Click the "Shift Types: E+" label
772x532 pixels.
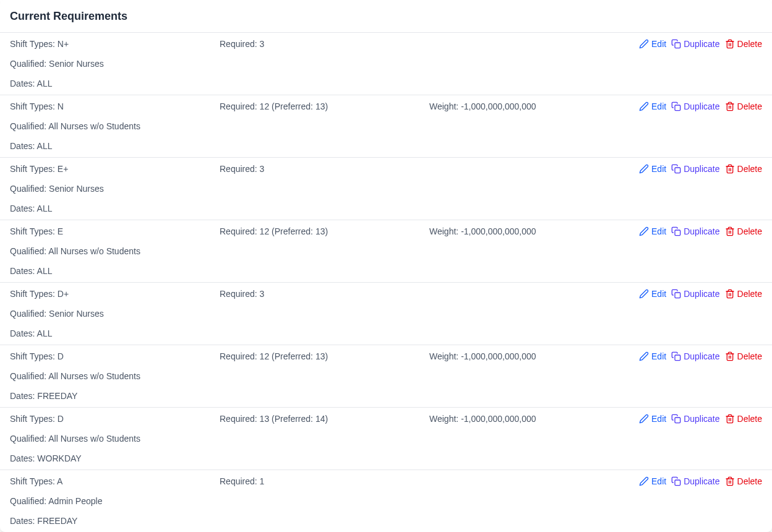(39, 169)
